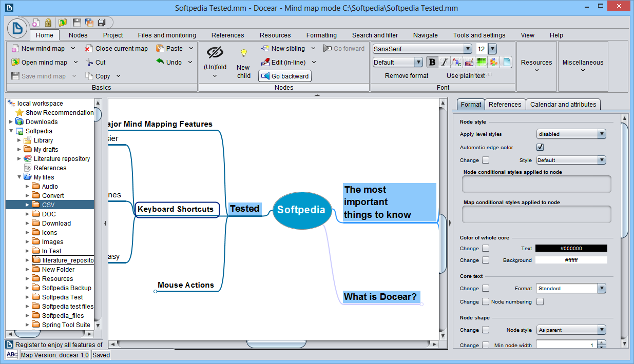Toggle the Bold formatting button
Viewport: 634px width, 364px height.
click(432, 62)
